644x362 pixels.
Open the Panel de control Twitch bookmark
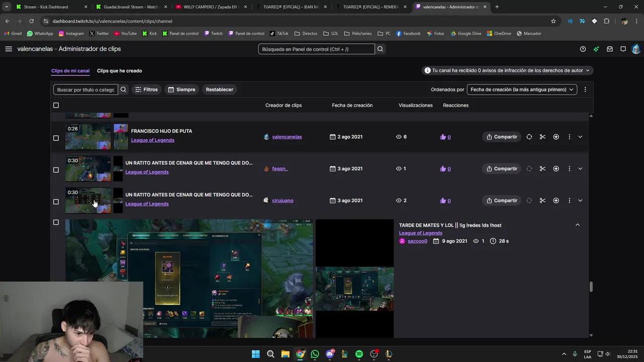coord(246,33)
